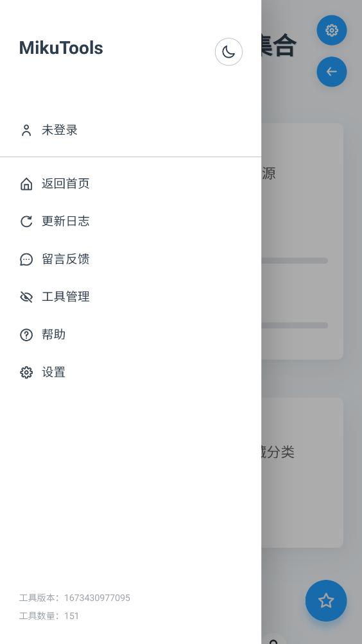The image size is (362, 644).
Task: Open 留言反馈 feedback page
Action: point(131,259)
